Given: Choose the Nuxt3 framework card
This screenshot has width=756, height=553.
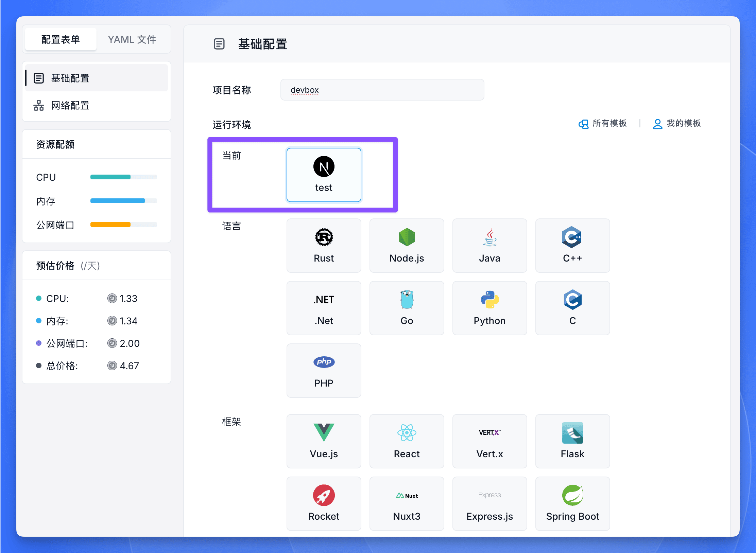Looking at the screenshot, I should pyautogui.click(x=407, y=503).
